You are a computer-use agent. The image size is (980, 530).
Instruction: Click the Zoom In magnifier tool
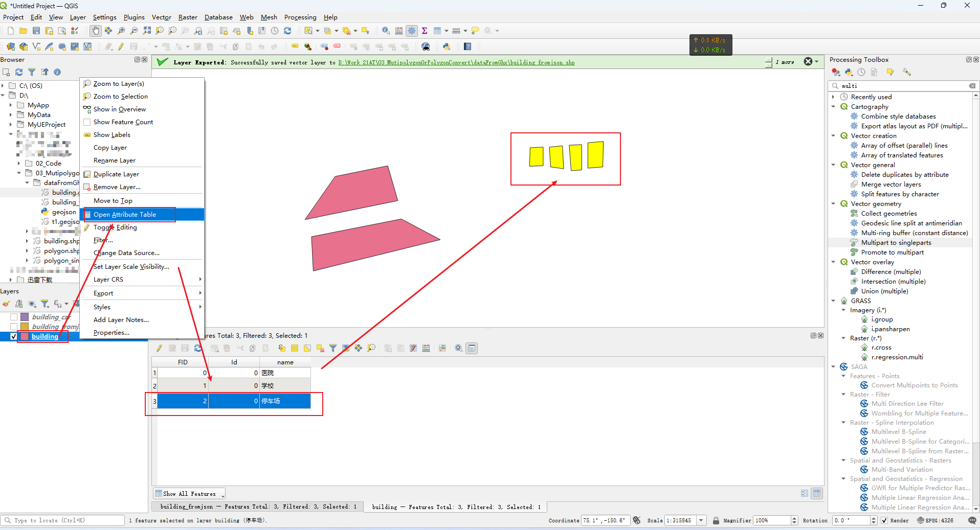tap(121, 31)
